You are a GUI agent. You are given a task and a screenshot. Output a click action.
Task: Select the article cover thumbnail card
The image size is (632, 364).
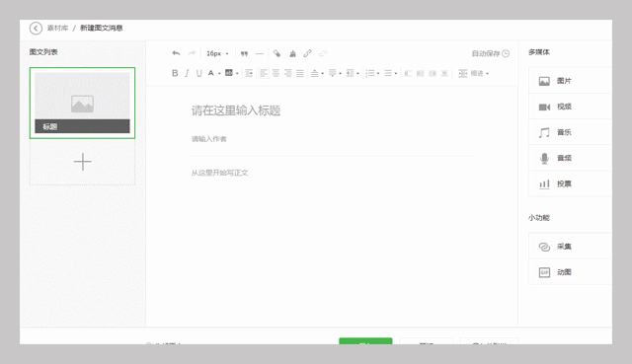point(82,103)
